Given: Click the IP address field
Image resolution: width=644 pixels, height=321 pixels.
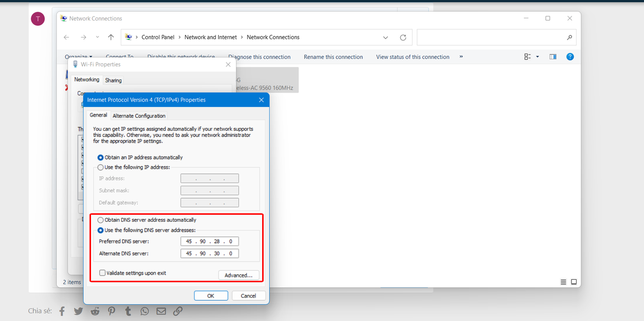Looking at the screenshot, I should (x=209, y=179).
